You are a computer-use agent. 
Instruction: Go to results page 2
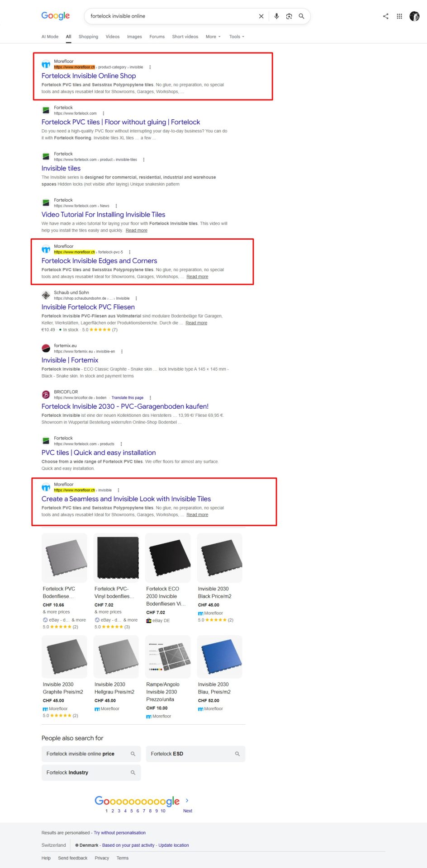(x=113, y=811)
